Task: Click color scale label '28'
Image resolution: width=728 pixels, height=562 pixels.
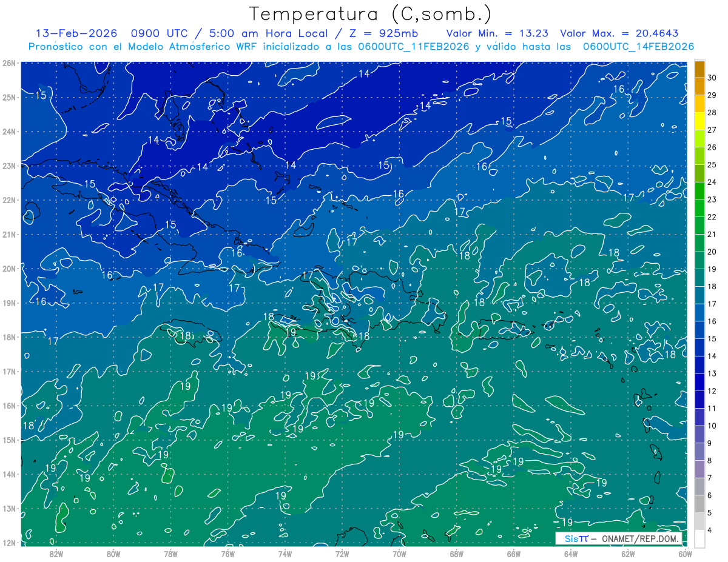Action: coord(712,112)
